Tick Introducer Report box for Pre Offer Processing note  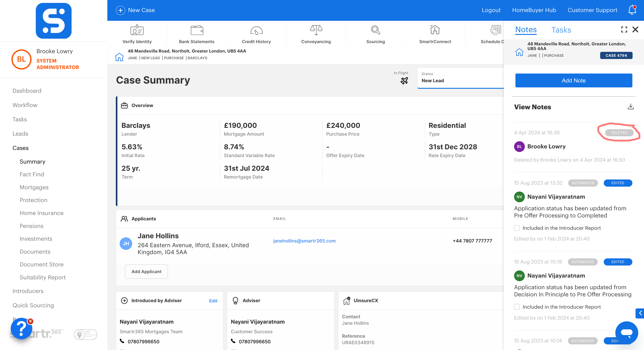(x=517, y=307)
